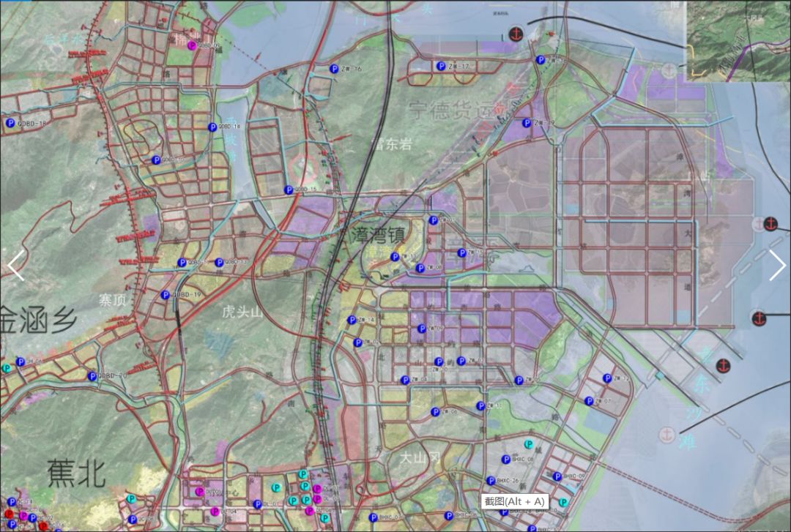Click the 截图(Alt + A) screenshot tooltip
The width and height of the screenshot is (791, 532).
(x=515, y=501)
